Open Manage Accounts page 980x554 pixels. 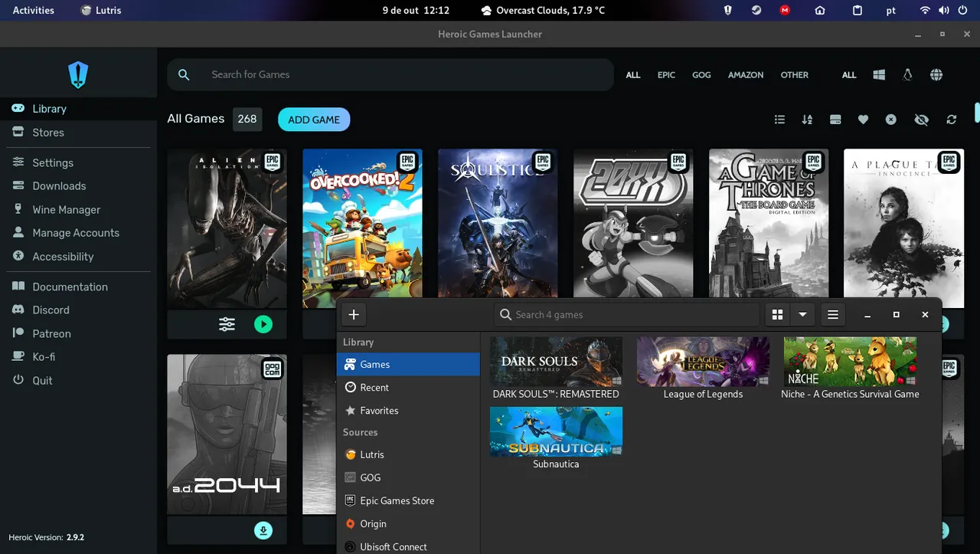[78, 233]
